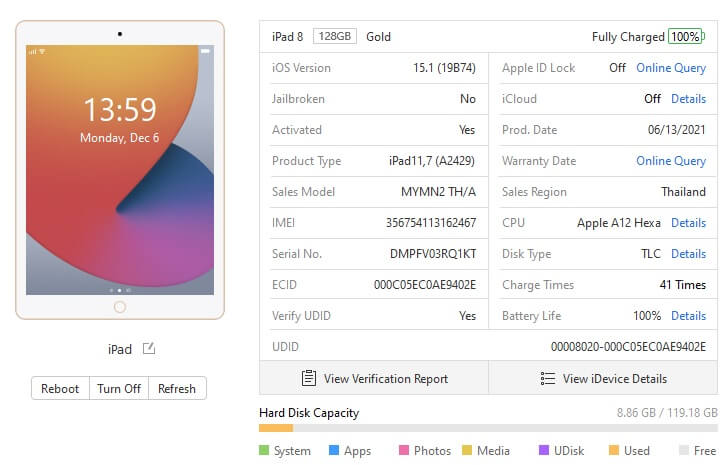
Task: Click the Hard Disk Capacity usage bar
Action: (488, 428)
